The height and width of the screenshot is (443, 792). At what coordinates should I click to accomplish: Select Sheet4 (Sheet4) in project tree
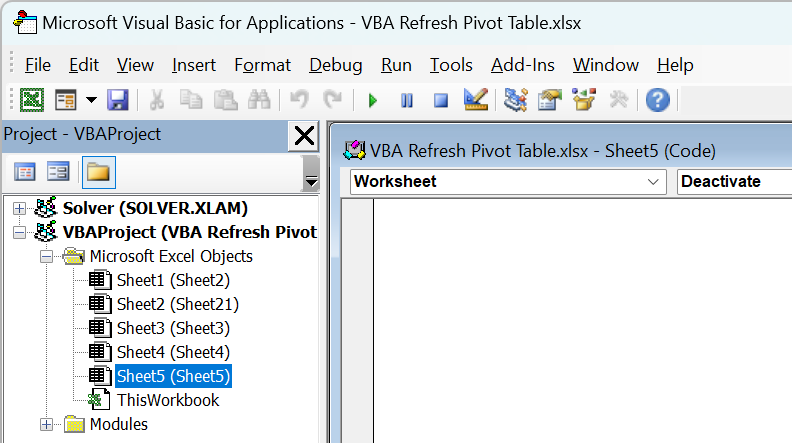click(x=173, y=353)
